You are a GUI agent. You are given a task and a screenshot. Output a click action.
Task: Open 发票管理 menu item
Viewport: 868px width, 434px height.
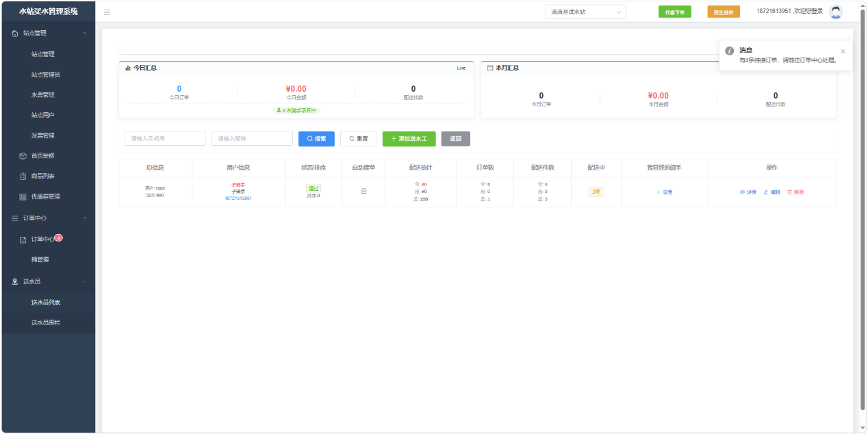(42, 136)
